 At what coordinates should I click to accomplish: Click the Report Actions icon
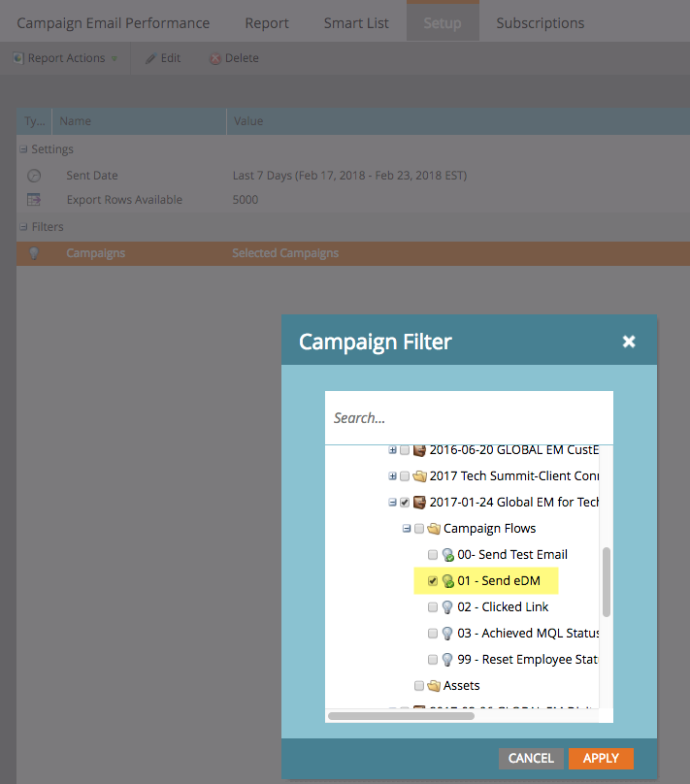[x=18, y=58]
